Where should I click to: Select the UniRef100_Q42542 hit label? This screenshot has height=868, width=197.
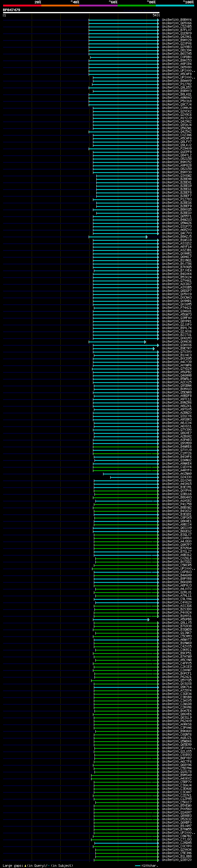(176, 132)
